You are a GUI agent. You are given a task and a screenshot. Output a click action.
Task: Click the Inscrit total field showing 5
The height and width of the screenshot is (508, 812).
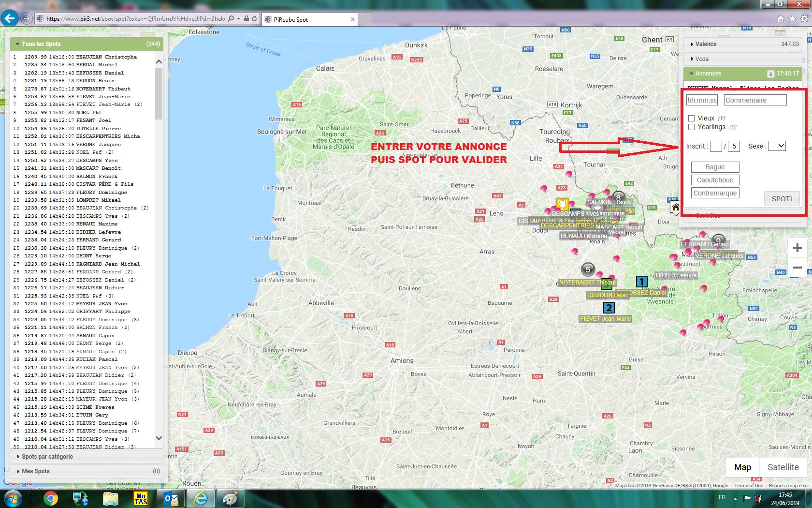coord(734,146)
